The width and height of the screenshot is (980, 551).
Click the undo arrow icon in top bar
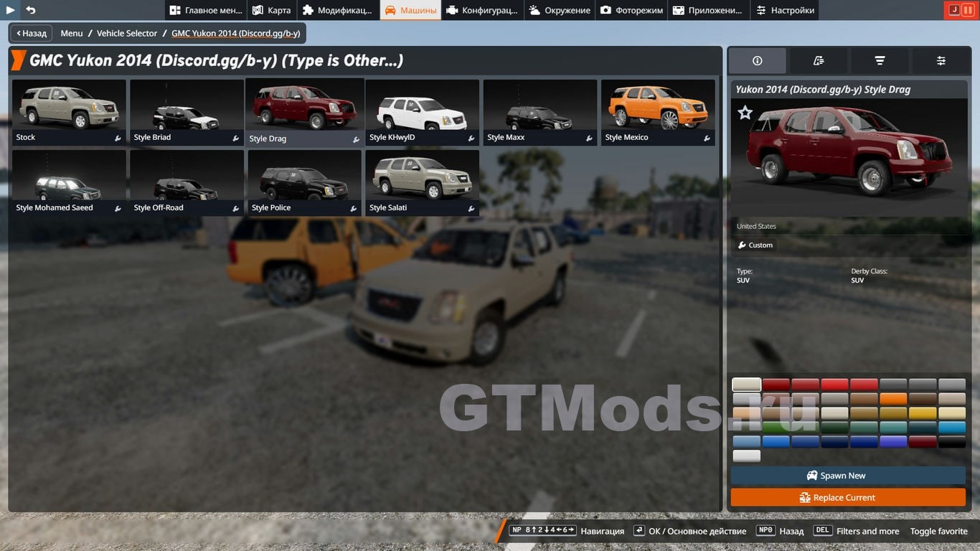click(31, 10)
